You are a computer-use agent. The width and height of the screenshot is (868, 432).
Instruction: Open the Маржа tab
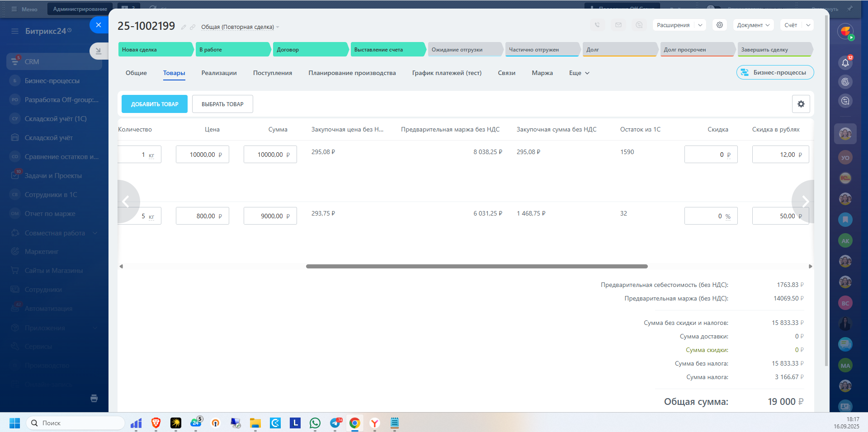(542, 73)
